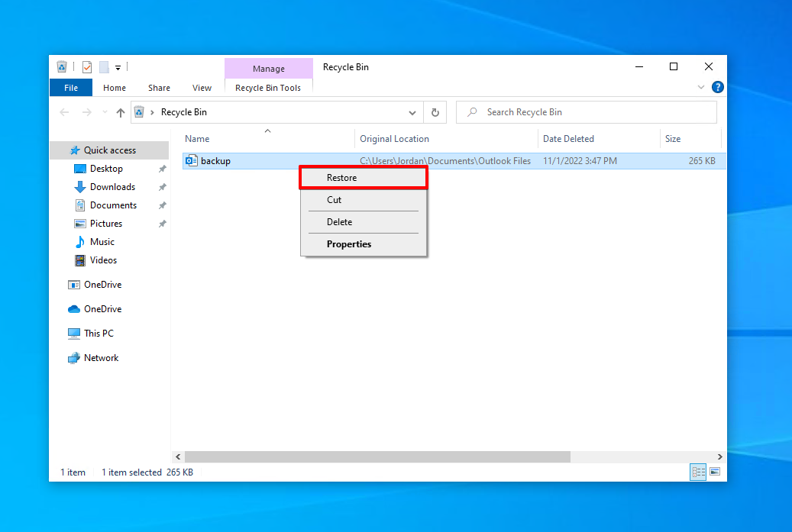The image size is (792, 532).
Task: Click the scroll right arrow
Action: click(719, 456)
